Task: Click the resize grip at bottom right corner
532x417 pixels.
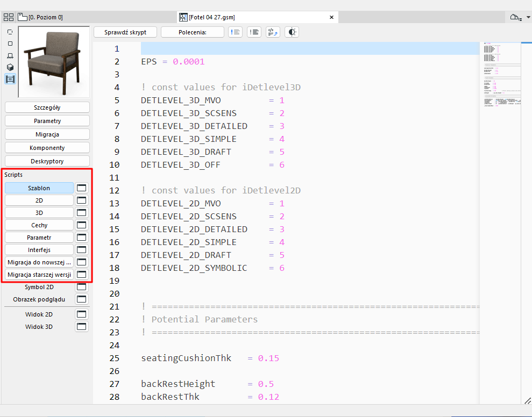Action: [x=527, y=400]
